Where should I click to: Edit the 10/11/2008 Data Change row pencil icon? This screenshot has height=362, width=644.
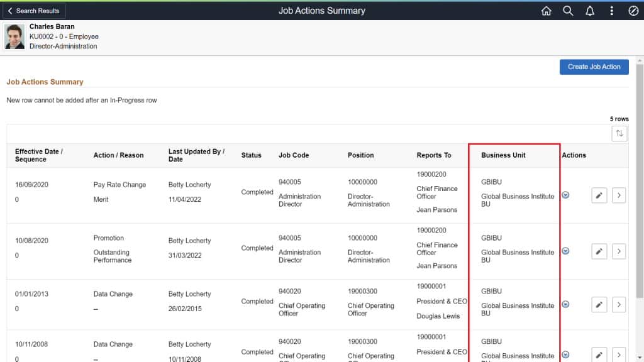point(599,354)
